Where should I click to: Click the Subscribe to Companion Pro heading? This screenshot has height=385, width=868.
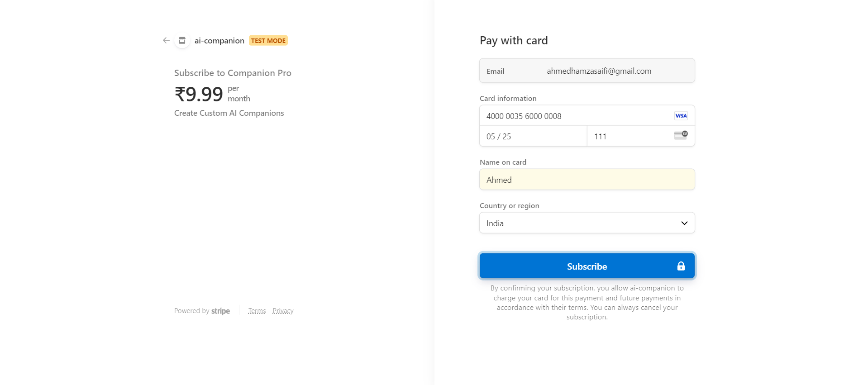coord(233,72)
